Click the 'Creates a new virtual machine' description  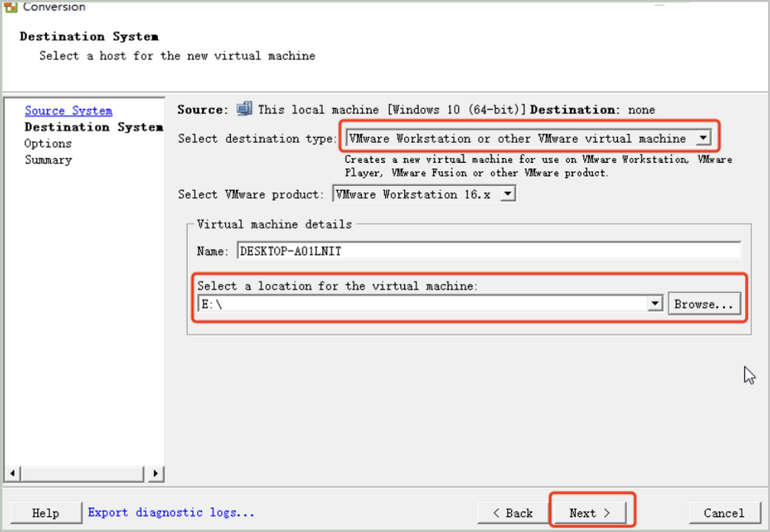point(538,166)
